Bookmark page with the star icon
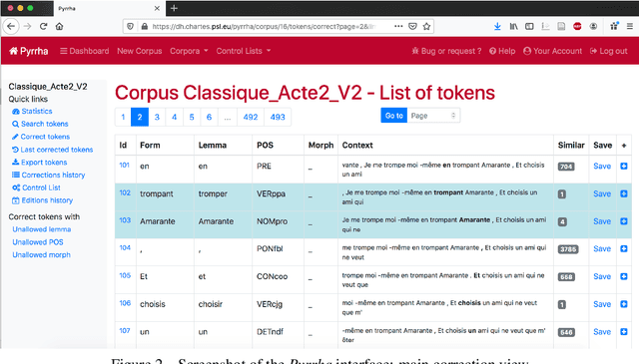 click(x=426, y=27)
